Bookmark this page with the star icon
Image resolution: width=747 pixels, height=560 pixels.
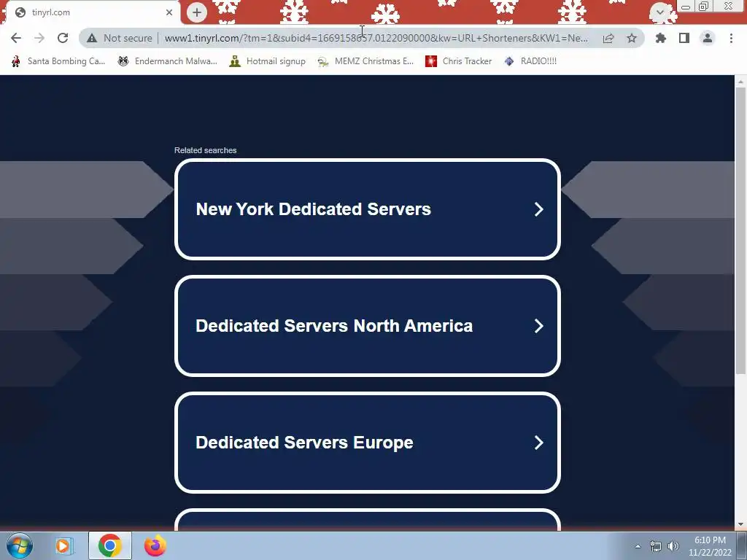(632, 38)
